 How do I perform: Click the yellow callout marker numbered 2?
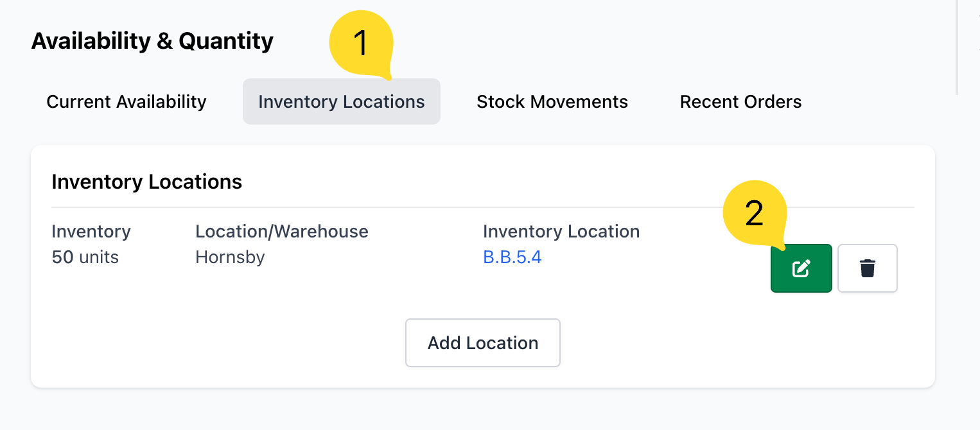coord(755,212)
